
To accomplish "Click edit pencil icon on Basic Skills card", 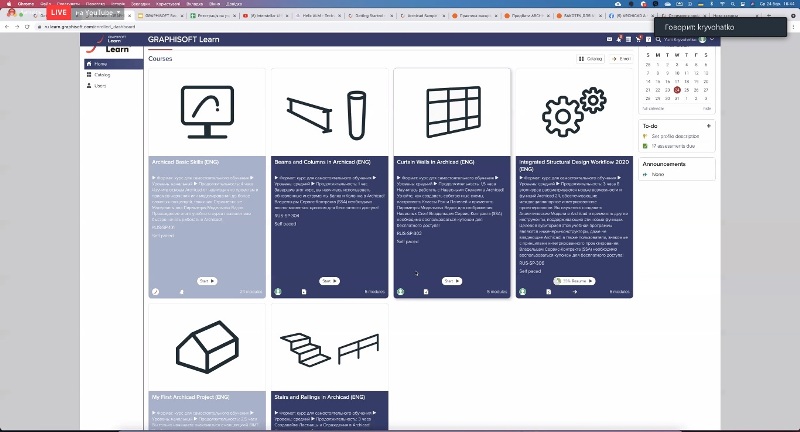I will pyautogui.click(x=156, y=292).
